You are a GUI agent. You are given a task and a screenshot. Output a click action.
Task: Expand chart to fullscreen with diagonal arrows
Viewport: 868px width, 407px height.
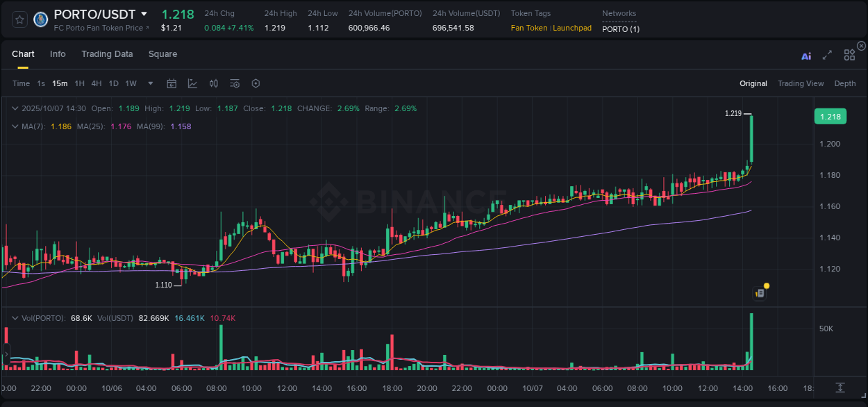coord(826,53)
